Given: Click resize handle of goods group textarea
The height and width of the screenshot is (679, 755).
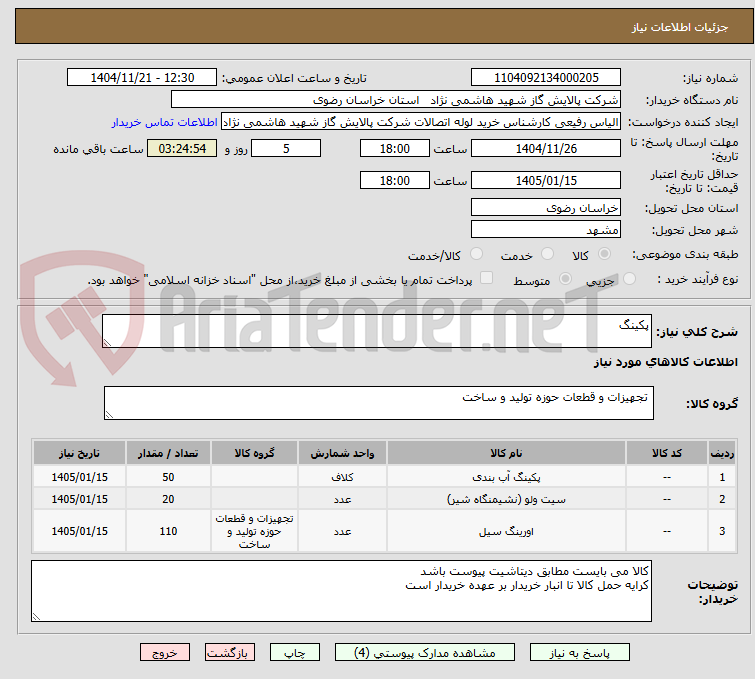Looking at the screenshot, I should pyautogui.click(x=109, y=415).
